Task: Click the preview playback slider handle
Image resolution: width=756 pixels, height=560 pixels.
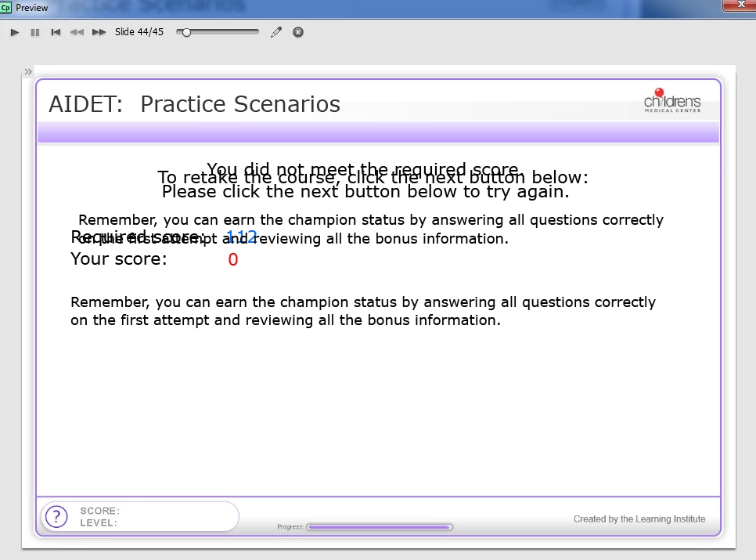Action: coord(186,32)
